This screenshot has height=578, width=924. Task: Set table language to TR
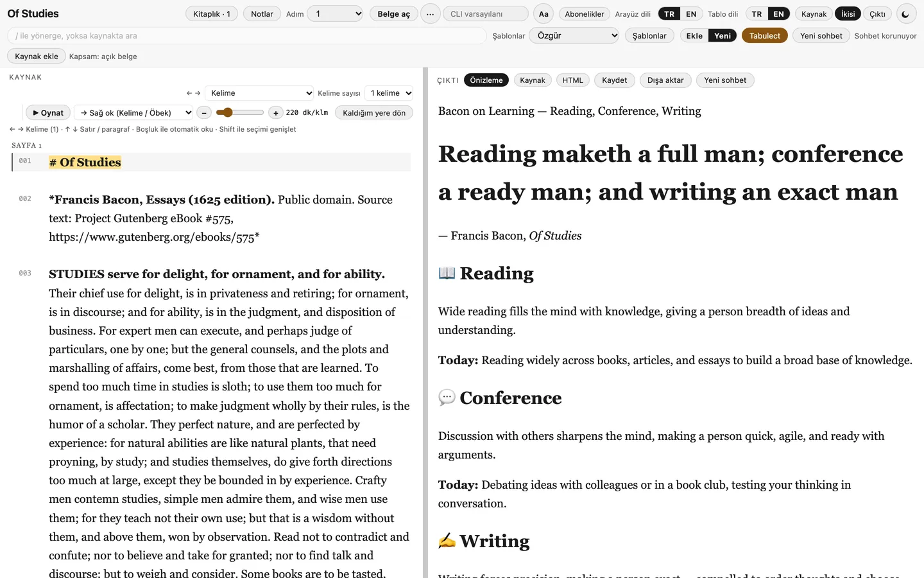click(x=757, y=13)
